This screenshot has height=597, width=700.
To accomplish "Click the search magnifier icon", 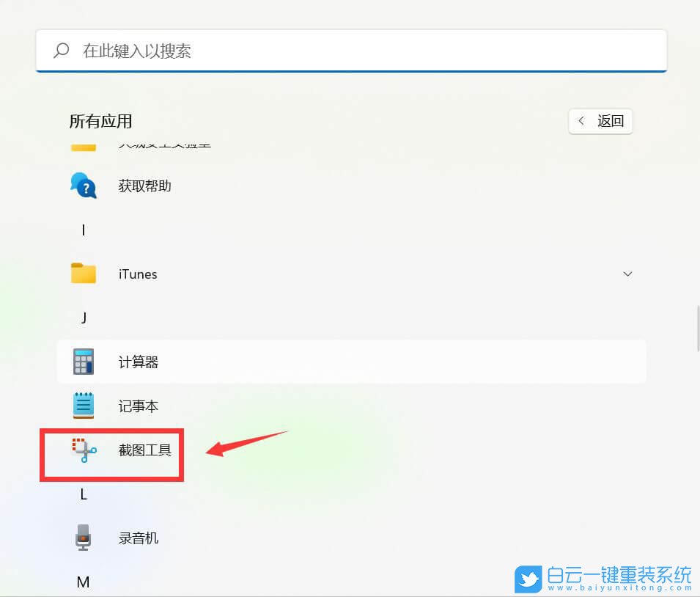I will coord(61,51).
